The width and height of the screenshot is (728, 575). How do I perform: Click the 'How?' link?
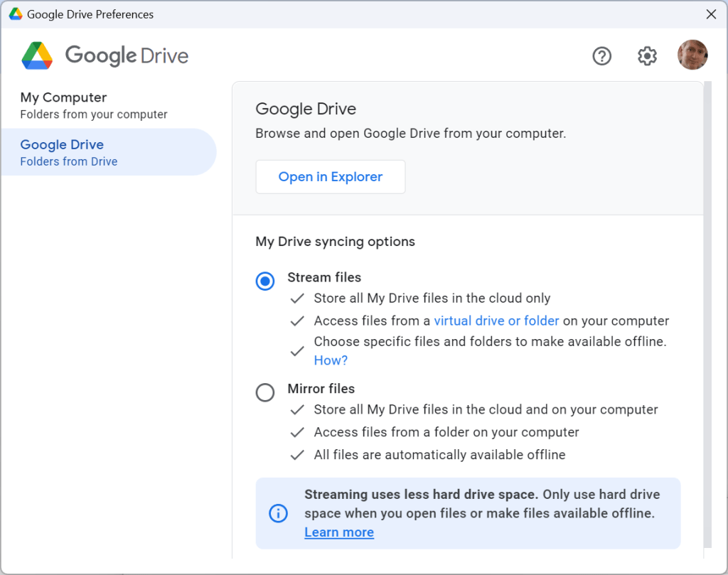pos(331,360)
